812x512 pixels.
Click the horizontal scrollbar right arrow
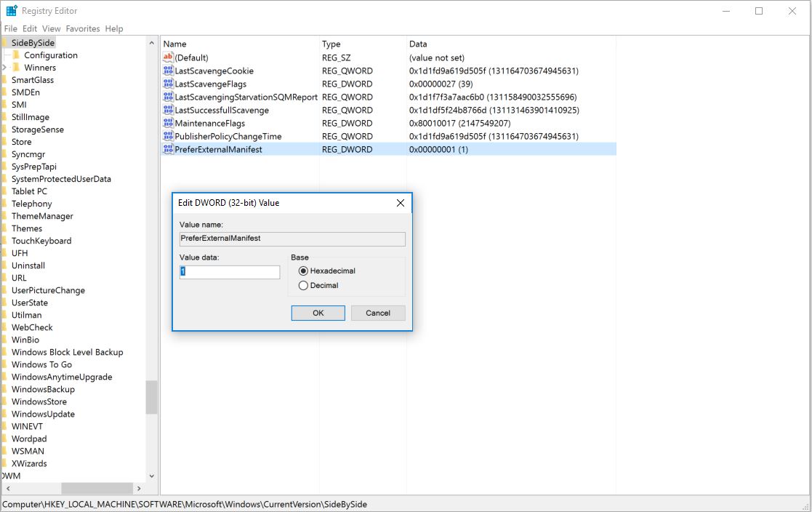(139, 488)
